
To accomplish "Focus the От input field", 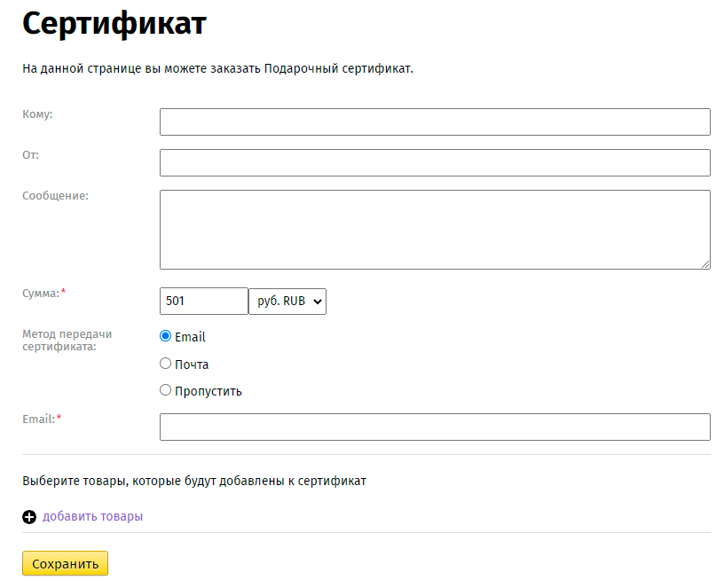I will pos(435,162).
